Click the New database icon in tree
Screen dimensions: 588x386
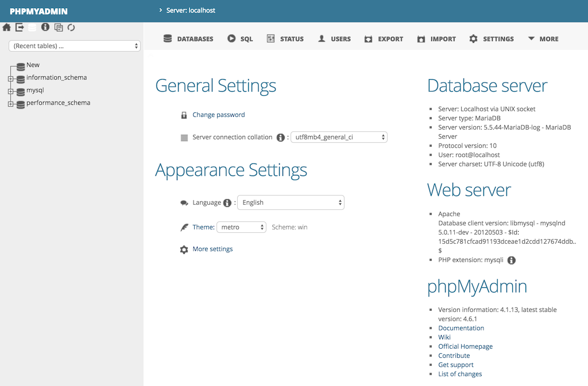tap(21, 67)
